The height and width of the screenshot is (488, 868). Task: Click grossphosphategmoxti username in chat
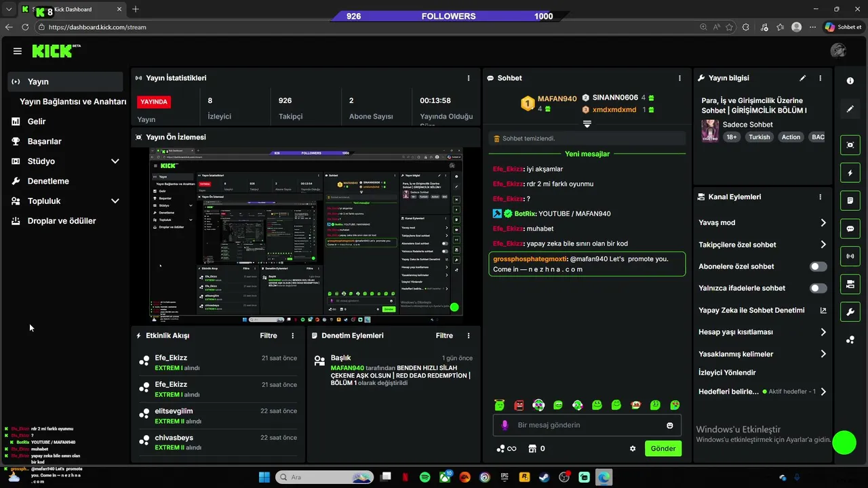[530, 259]
